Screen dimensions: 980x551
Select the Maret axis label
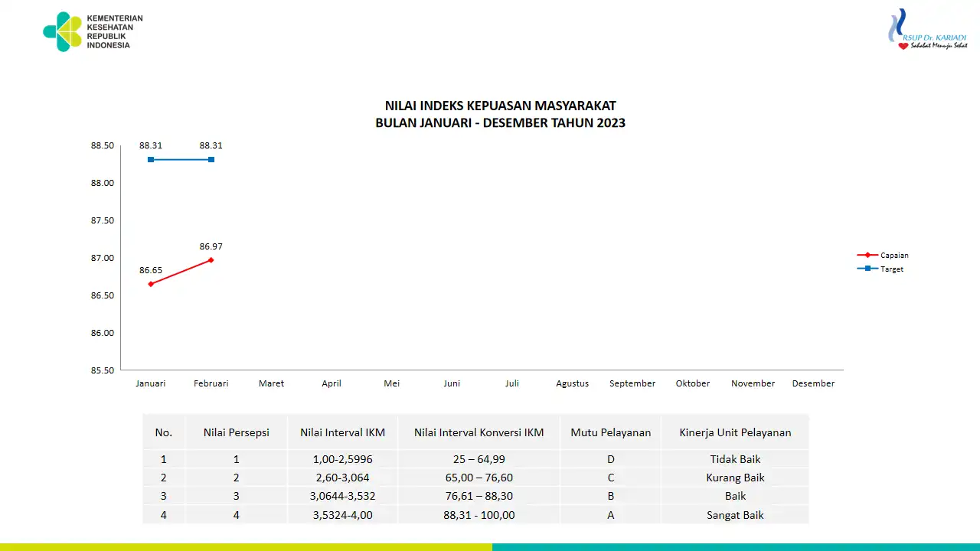271,383
